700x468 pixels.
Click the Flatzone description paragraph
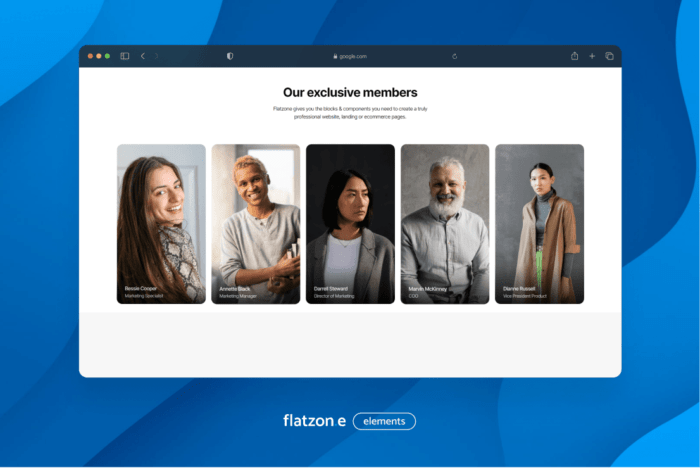click(x=350, y=112)
